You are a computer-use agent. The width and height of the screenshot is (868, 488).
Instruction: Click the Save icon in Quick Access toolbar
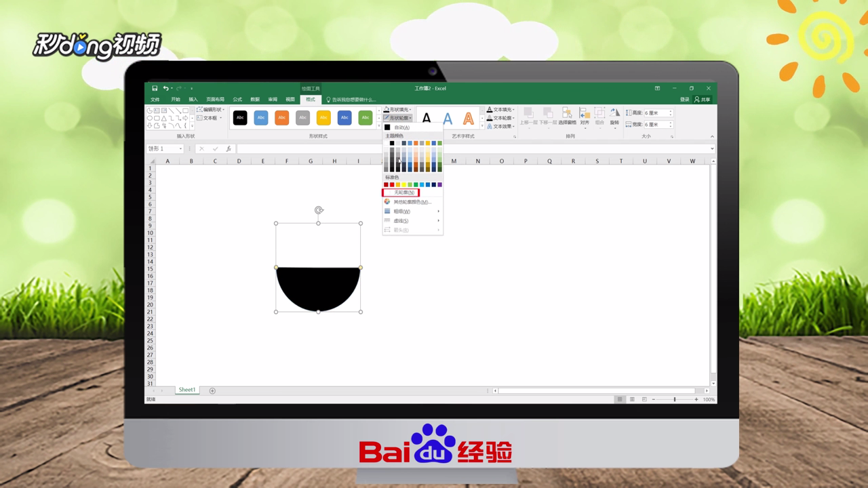[155, 88]
